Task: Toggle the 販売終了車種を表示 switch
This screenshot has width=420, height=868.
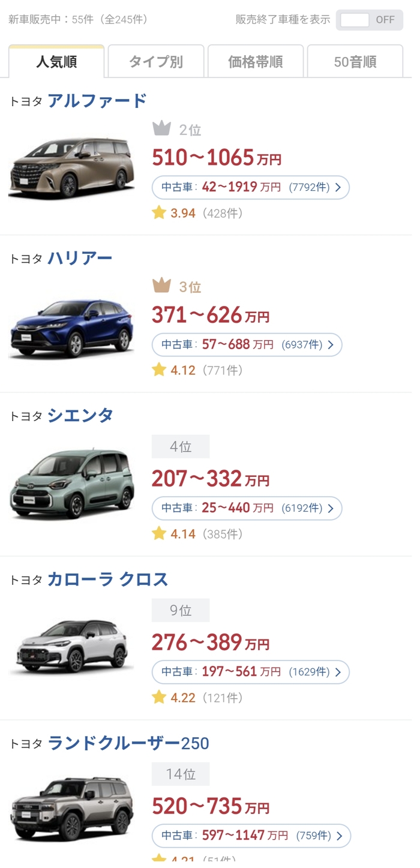Action: [370, 20]
